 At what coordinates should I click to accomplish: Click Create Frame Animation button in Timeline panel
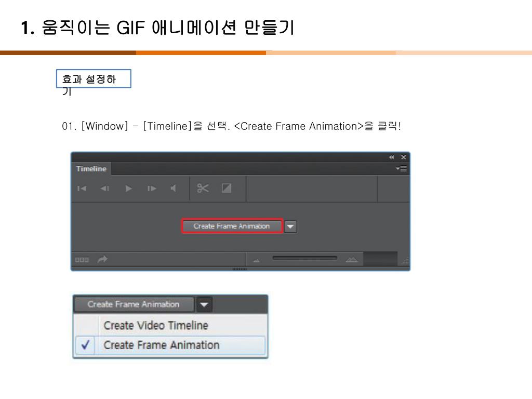click(232, 226)
